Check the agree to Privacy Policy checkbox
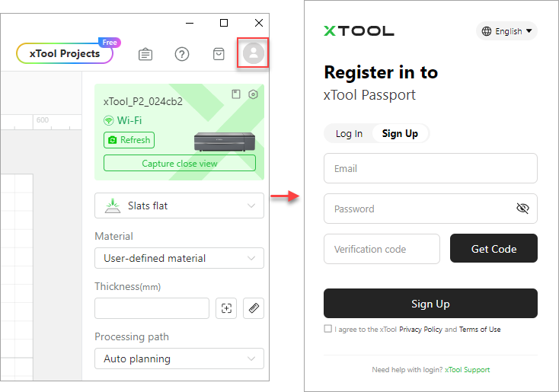This screenshot has height=392, width=559. pyautogui.click(x=327, y=329)
